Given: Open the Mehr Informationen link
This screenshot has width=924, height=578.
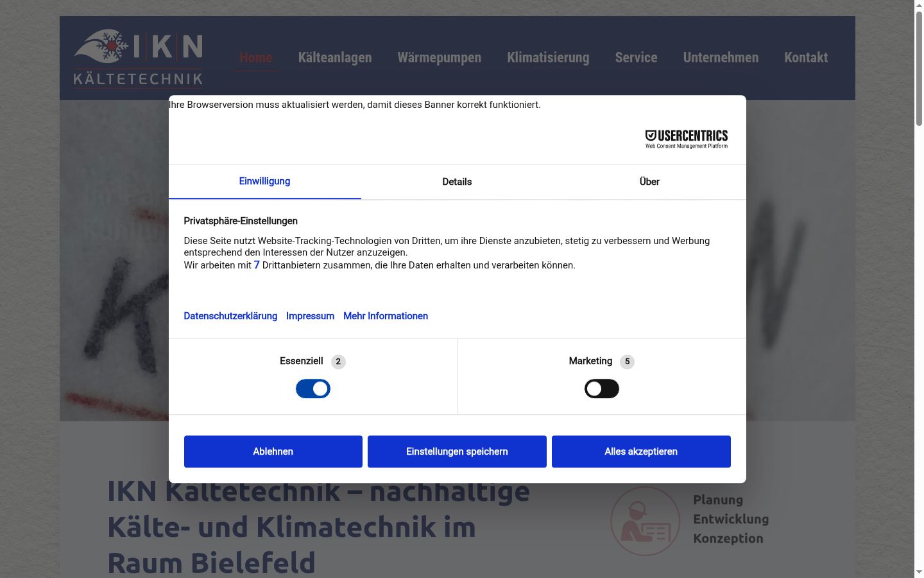Looking at the screenshot, I should (x=386, y=316).
